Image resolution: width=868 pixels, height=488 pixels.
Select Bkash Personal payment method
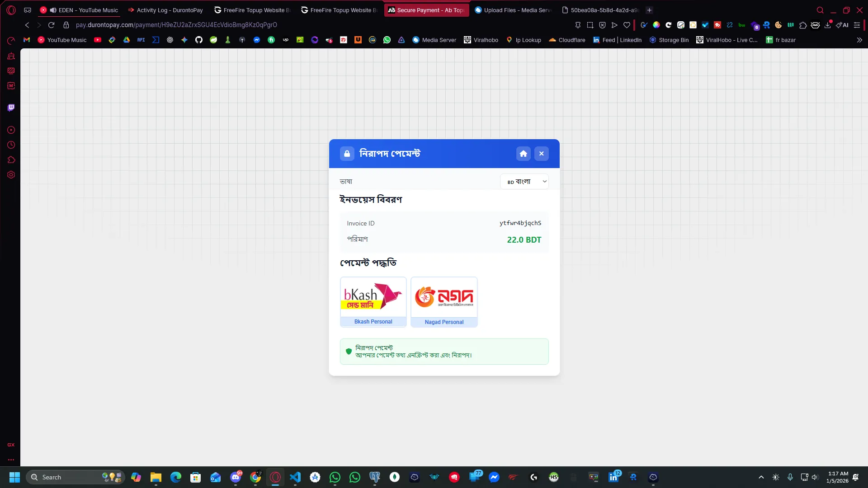(373, 301)
